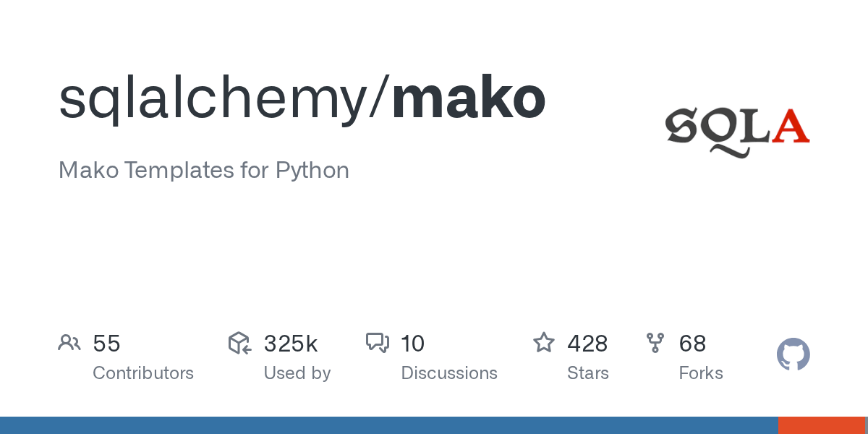Click the 10 discussions count

coord(412,344)
